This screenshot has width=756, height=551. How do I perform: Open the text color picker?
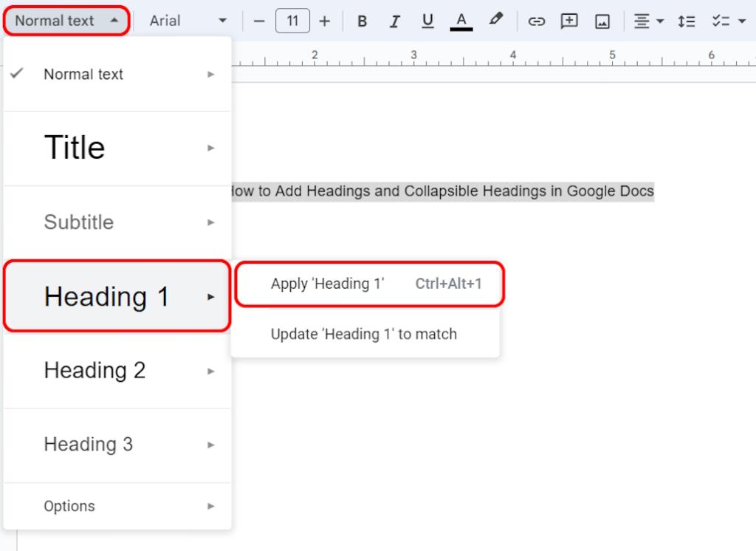[461, 21]
